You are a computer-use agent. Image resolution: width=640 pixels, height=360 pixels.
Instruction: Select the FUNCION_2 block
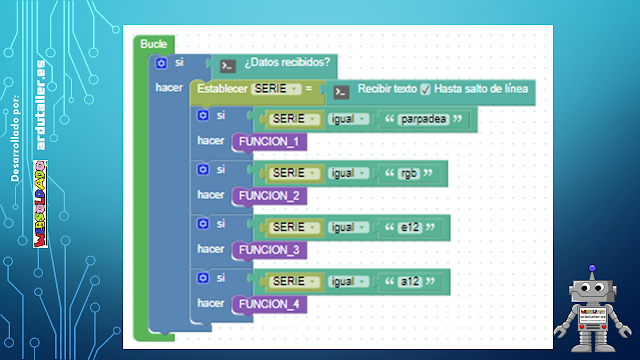[269, 196]
